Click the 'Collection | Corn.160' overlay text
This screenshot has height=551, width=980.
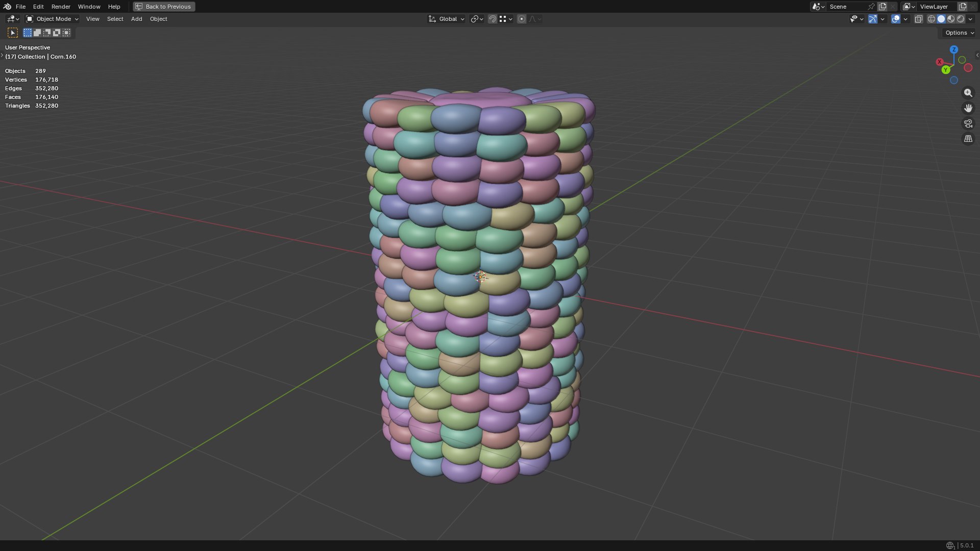pos(47,57)
